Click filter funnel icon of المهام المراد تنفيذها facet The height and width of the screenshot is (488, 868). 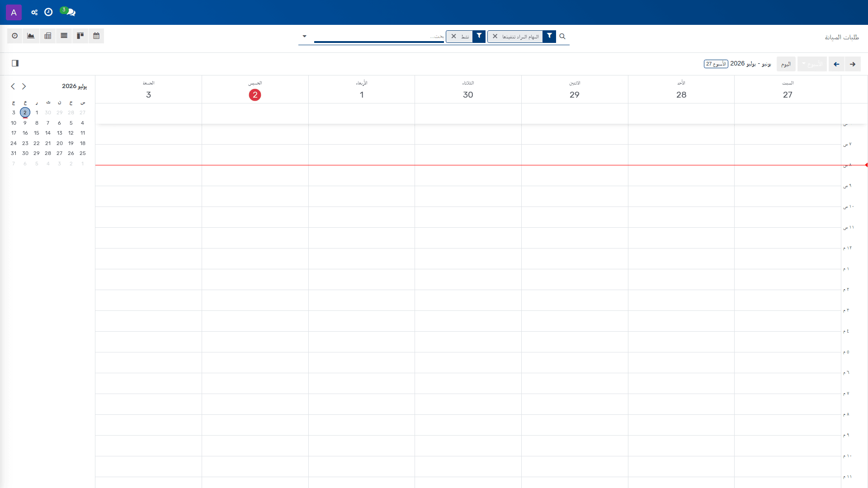point(549,37)
